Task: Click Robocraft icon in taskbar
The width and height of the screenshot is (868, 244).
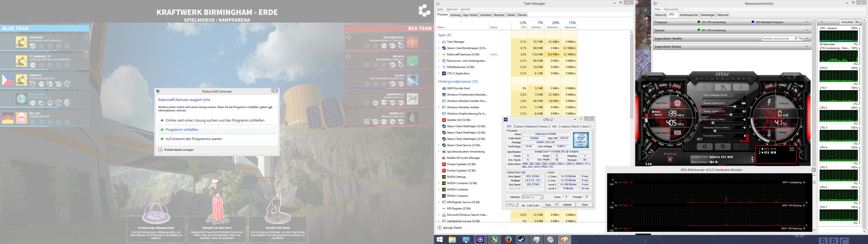Action: pyautogui.click(x=564, y=240)
